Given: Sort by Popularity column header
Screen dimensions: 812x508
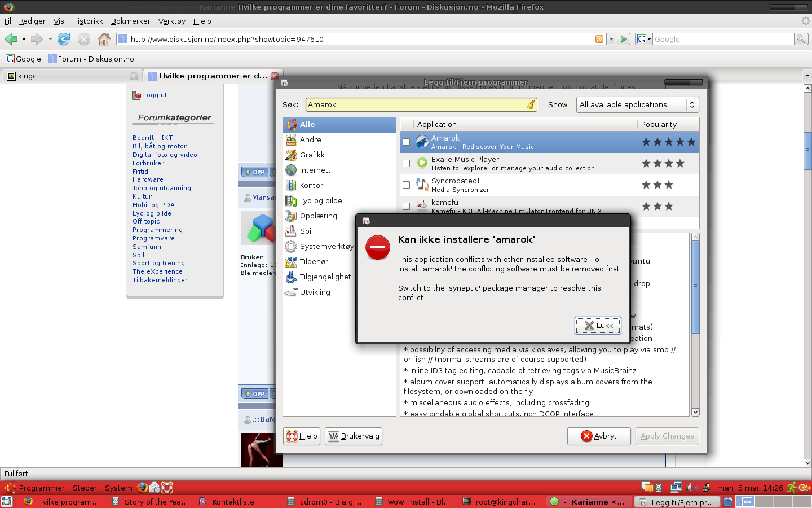Looking at the screenshot, I should click(x=668, y=124).
